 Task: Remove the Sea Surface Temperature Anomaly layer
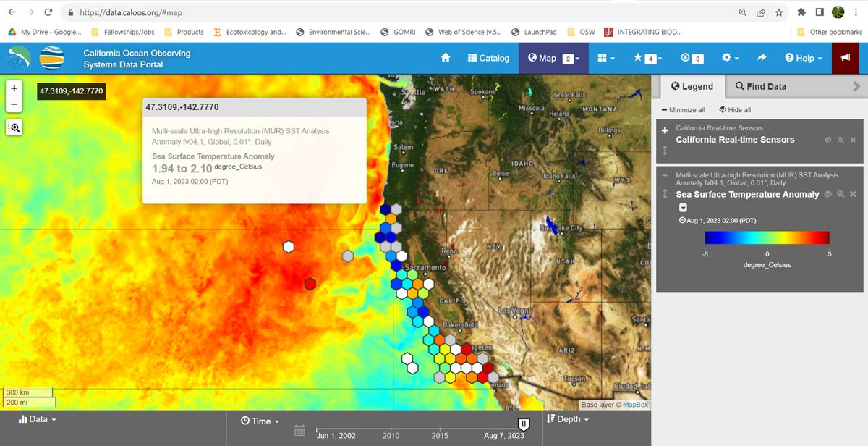point(852,194)
